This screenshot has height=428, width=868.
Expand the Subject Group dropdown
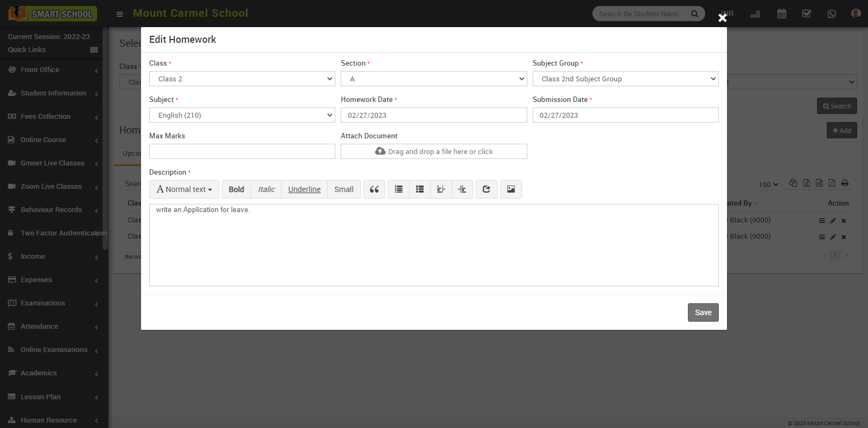[626, 79]
